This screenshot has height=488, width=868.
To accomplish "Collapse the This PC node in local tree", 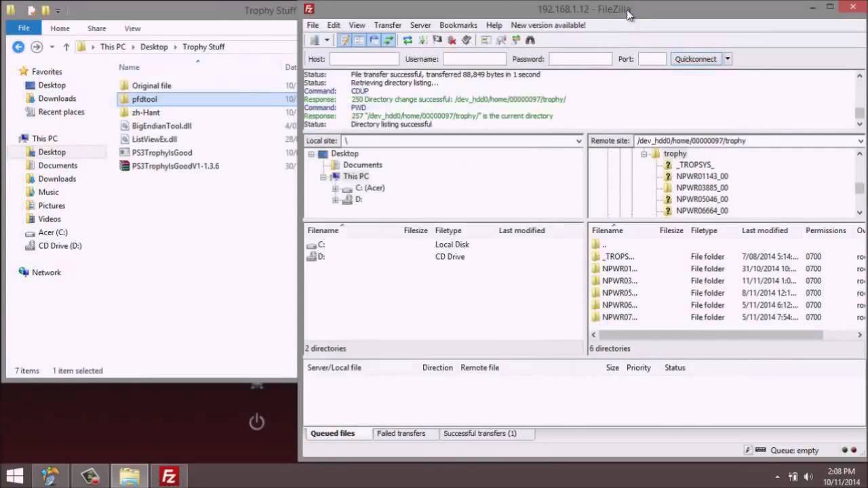I will click(323, 177).
